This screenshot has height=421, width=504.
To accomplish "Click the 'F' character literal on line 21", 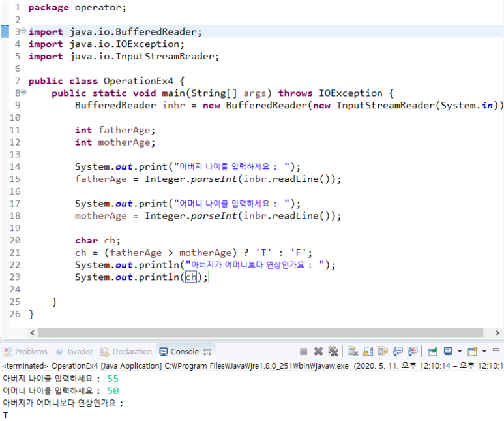I will coord(298,253).
